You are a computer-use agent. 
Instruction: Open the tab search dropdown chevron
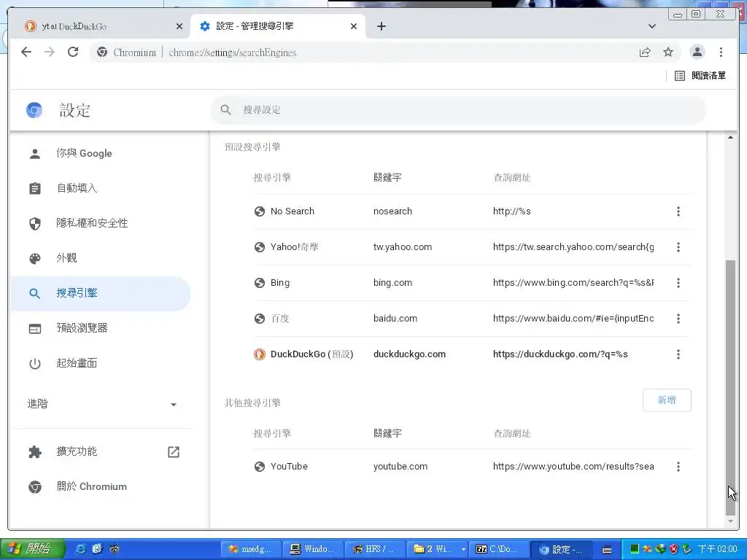(651, 26)
